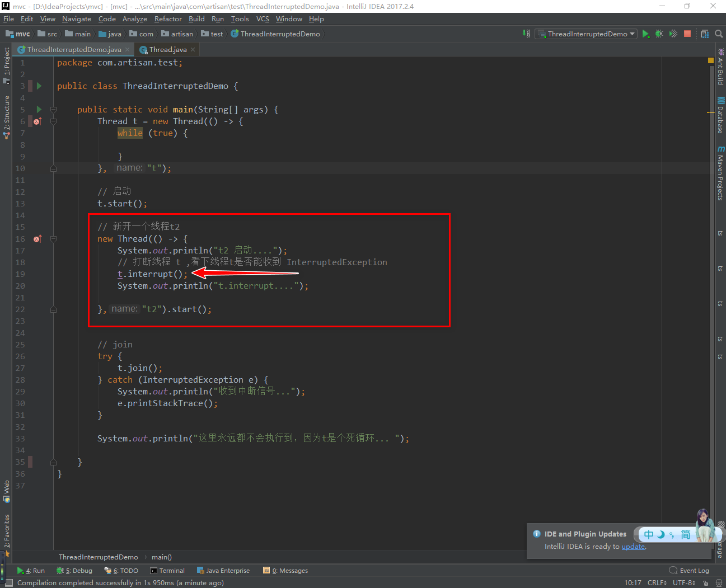This screenshot has height=588, width=726.
Task: Open the Run tool window
Action: click(31, 571)
